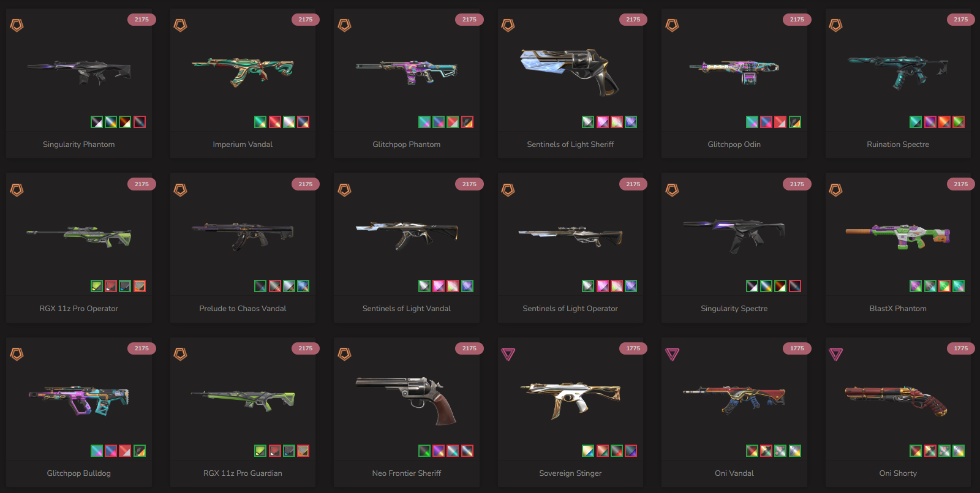Click the tier icon on Oni Shorty card

(836, 354)
